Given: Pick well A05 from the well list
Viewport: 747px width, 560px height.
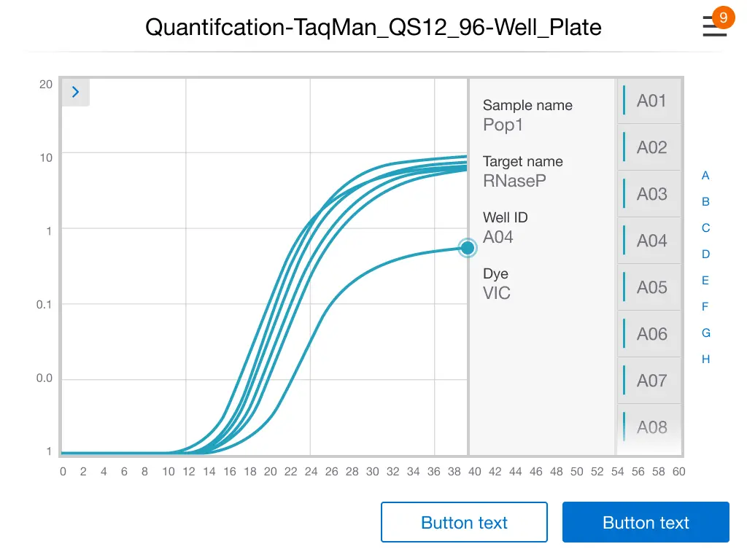Looking at the screenshot, I should tap(651, 287).
